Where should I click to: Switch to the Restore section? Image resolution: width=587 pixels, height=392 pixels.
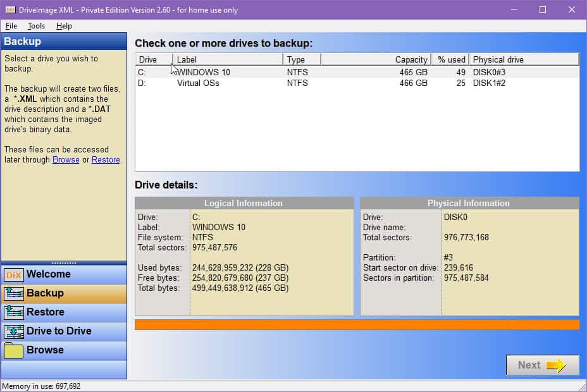click(46, 312)
